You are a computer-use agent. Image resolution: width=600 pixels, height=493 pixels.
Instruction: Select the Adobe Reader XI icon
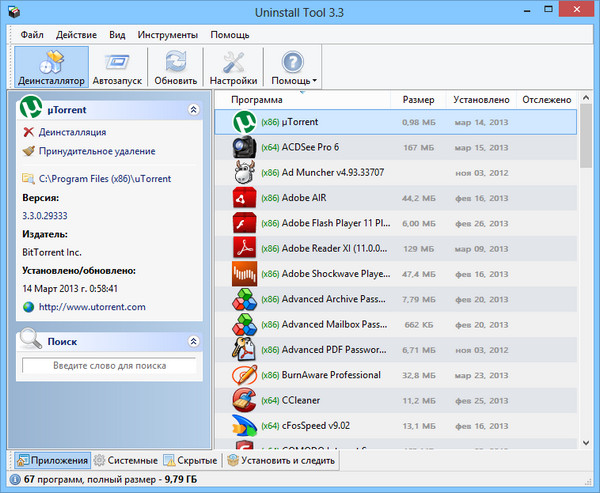[x=245, y=248]
